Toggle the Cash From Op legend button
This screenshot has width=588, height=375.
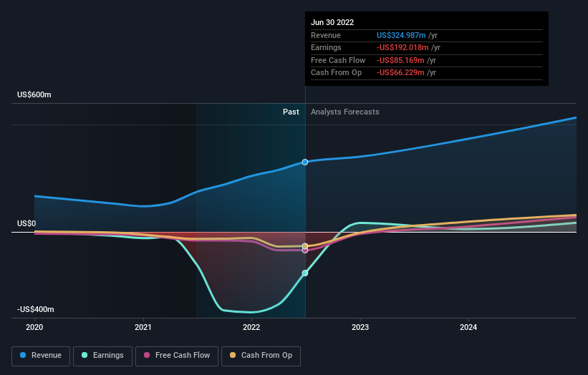pos(261,356)
